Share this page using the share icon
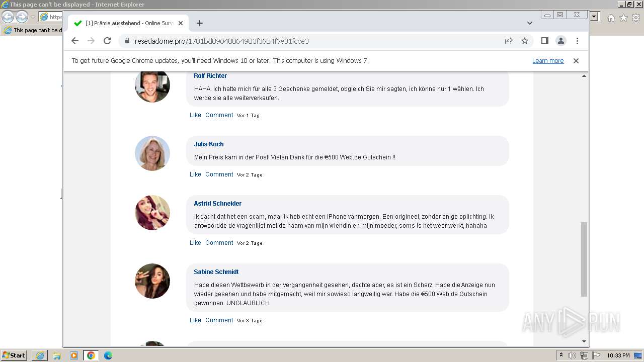 (x=509, y=41)
